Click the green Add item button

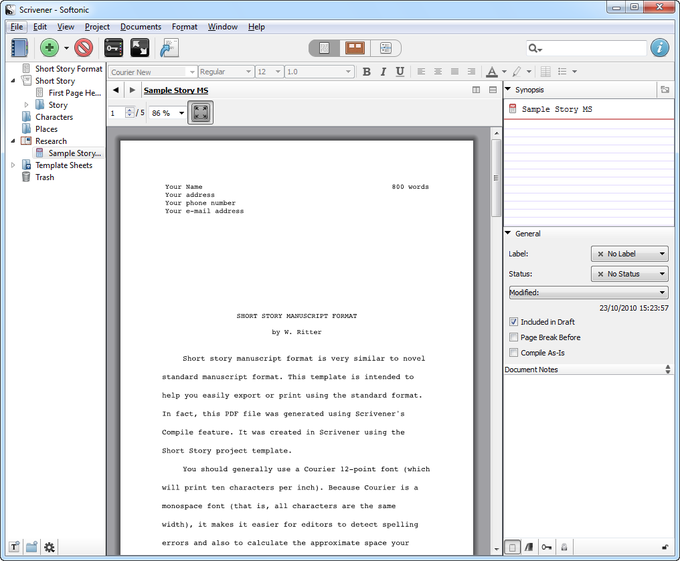(49, 48)
